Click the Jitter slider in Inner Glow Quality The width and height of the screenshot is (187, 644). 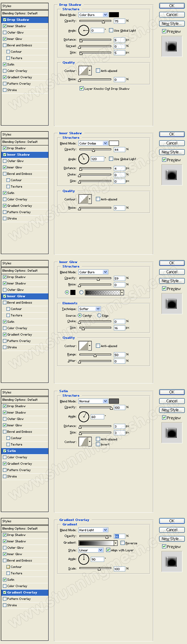tap(95, 361)
